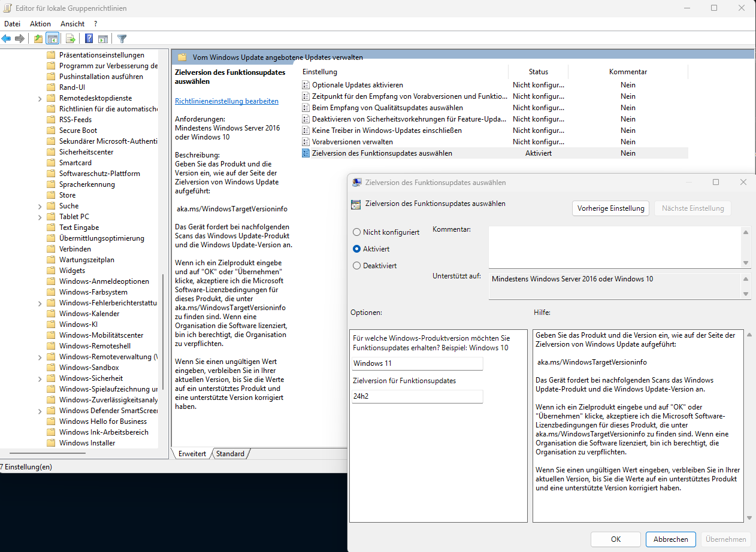Screen dimensions: 756x552
Task: Click folder icon next to Windows-Sandbox
Action: (x=51, y=368)
